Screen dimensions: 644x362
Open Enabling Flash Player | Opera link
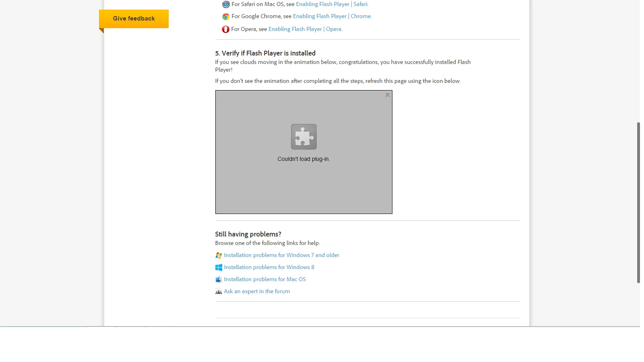[305, 29]
